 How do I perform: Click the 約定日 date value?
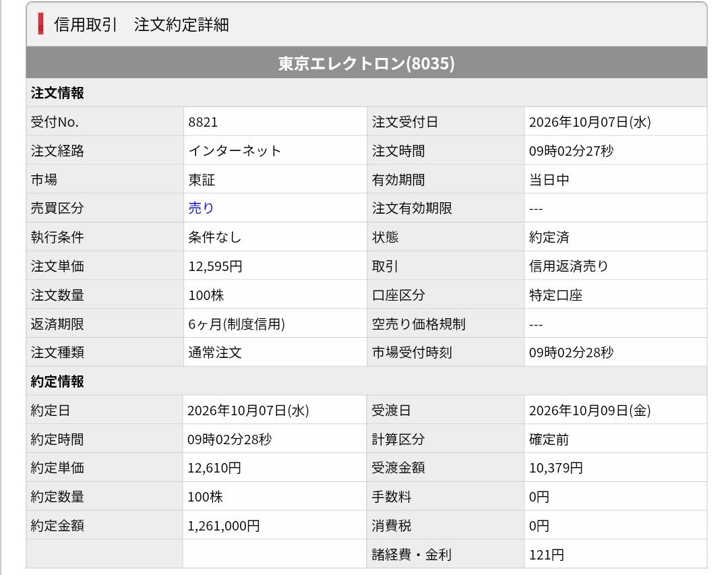click(248, 411)
